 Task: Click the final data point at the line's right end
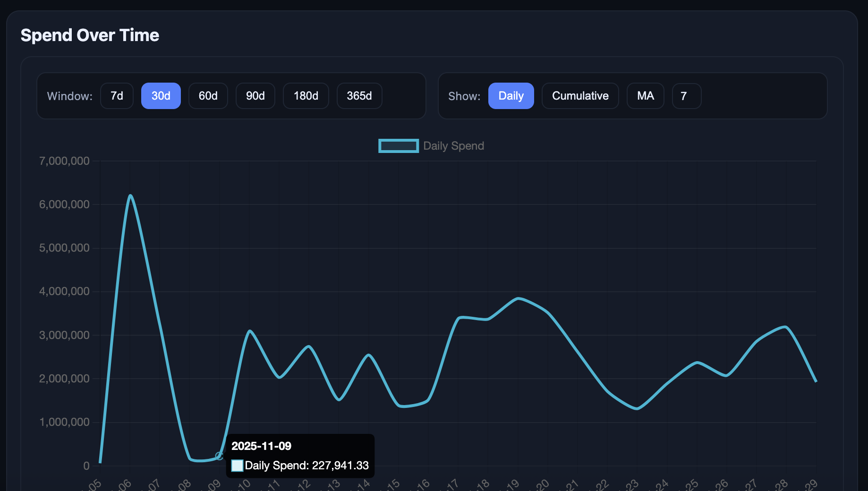click(816, 381)
